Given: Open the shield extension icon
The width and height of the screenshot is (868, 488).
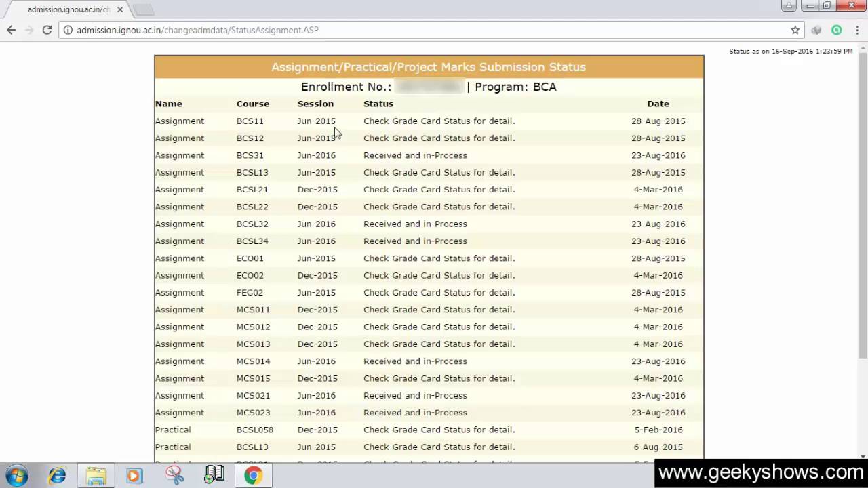Looking at the screenshot, I should point(816,30).
